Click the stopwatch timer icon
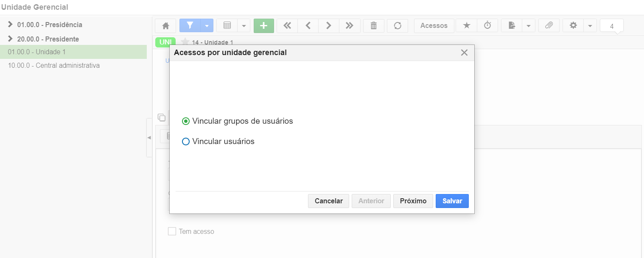 (488, 26)
